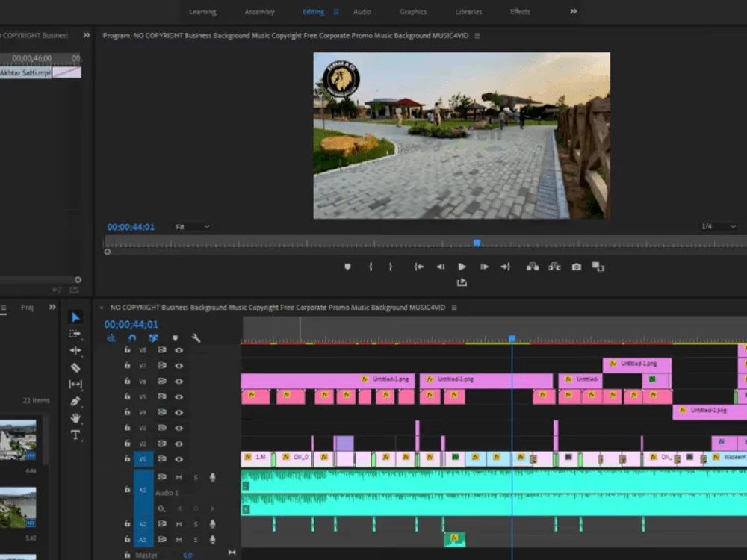Click the Lift button
This screenshot has height=560, width=747.
tap(533, 267)
